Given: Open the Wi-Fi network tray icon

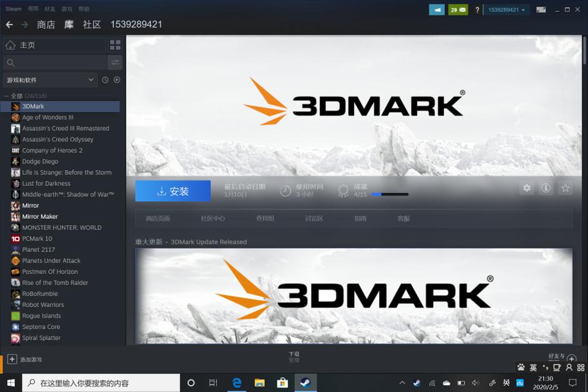Looking at the screenshot, I should (432, 383).
